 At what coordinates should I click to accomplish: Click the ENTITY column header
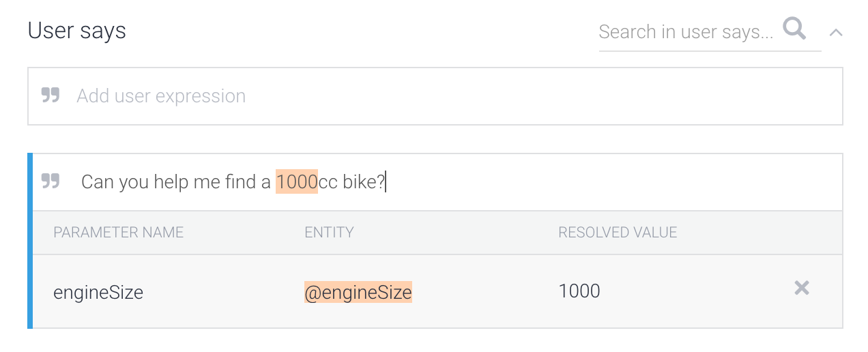[x=329, y=233]
